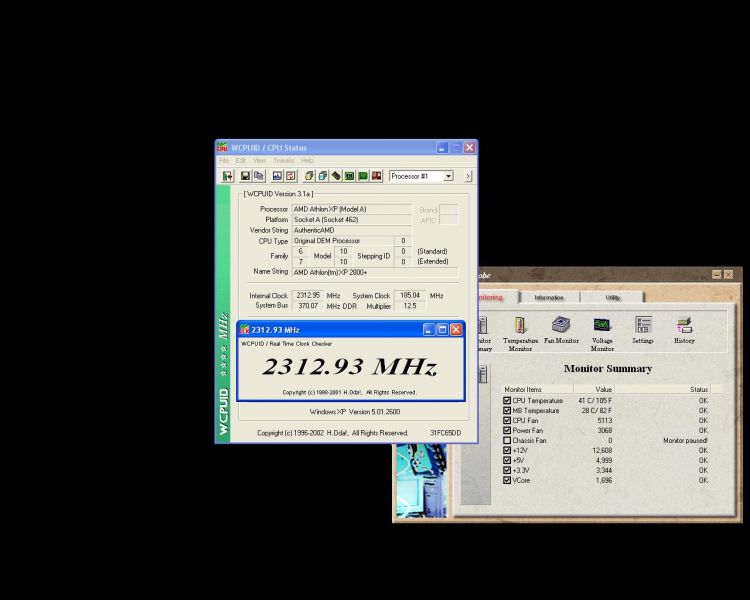Screen dimensions: 750x600
Task: Click the Copy documents icon in WCPUID toolbar
Action: click(259, 176)
